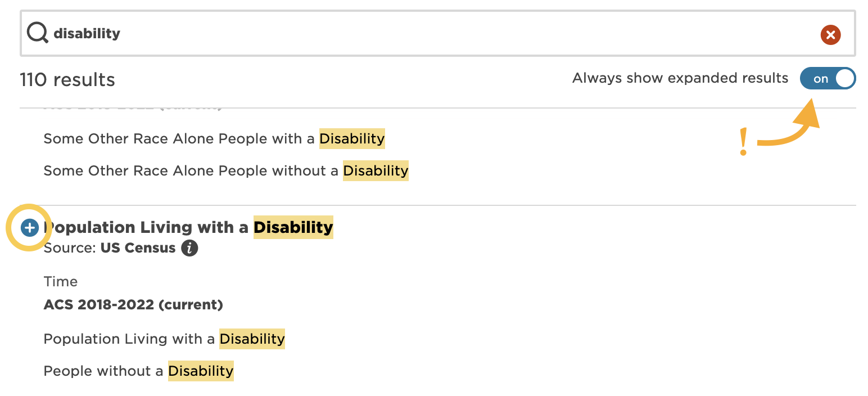Click the Source: label text
This screenshot has height=396, width=868.
pyautogui.click(x=71, y=248)
